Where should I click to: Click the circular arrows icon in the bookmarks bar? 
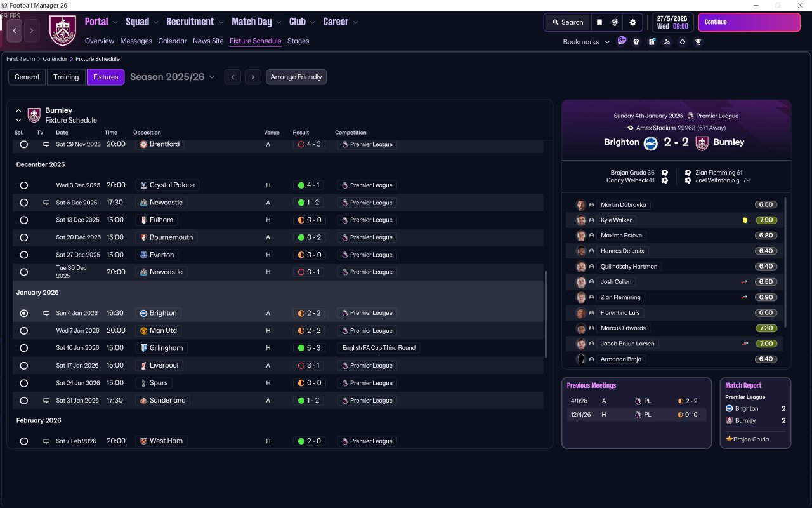[x=682, y=42]
